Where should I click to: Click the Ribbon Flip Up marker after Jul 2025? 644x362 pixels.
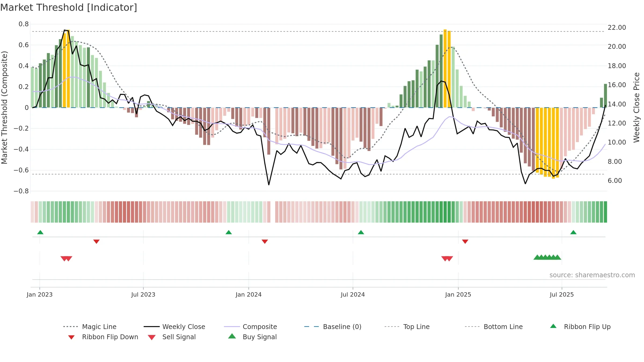(x=573, y=232)
